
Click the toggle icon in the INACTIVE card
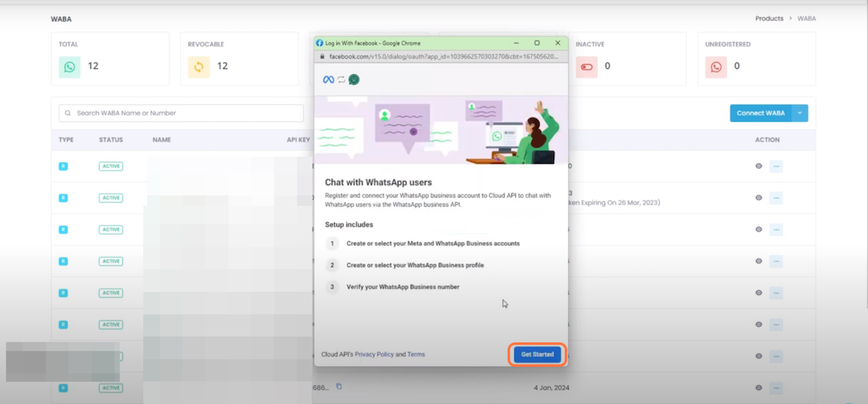[x=587, y=67]
